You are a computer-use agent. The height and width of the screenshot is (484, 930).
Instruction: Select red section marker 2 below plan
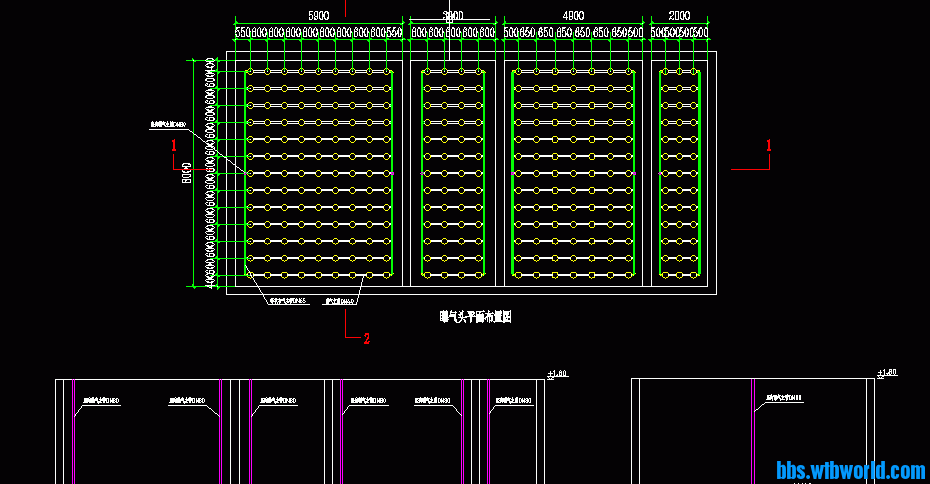(366, 339)
